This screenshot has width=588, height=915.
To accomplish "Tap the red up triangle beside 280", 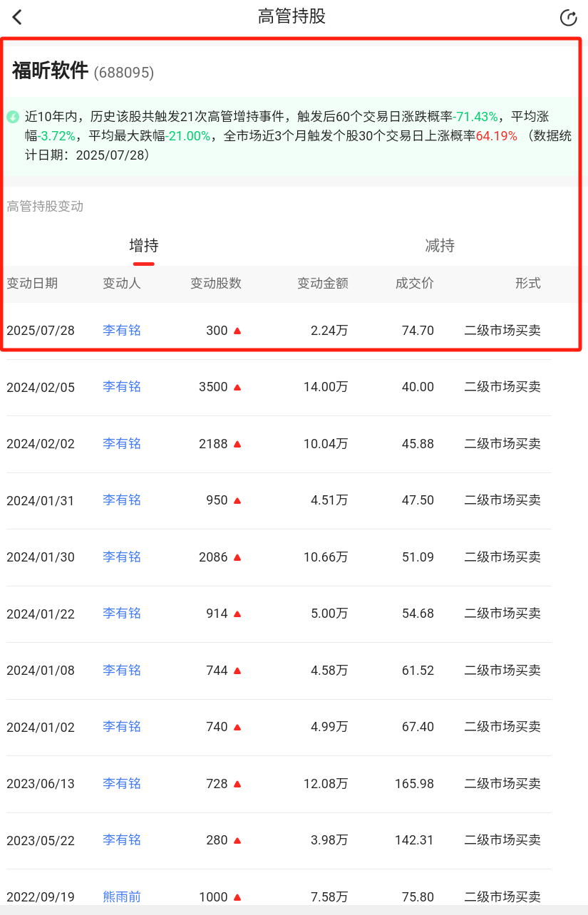I will 237,840.
